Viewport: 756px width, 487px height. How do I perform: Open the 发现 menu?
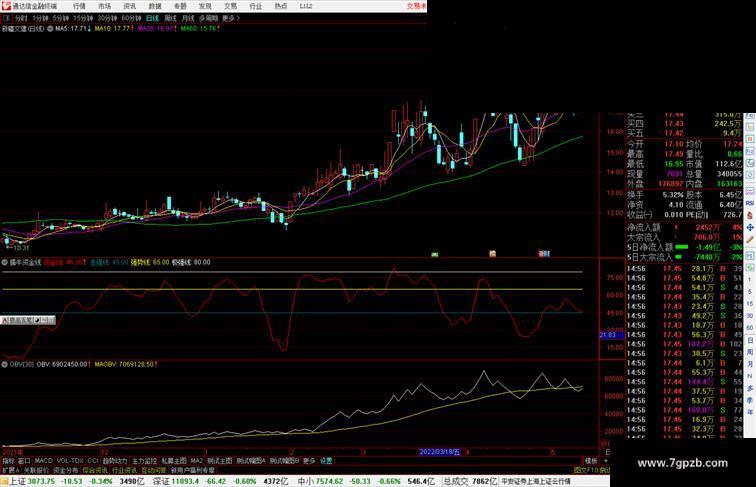click(x=205, y=6)
